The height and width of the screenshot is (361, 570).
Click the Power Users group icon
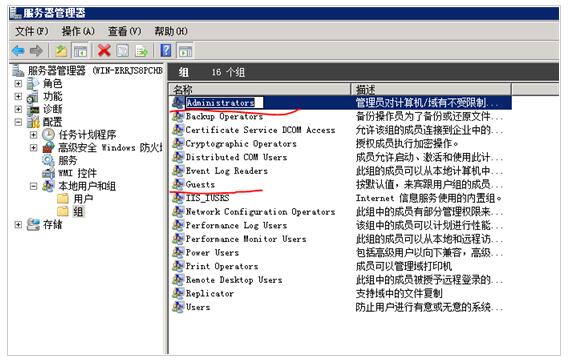(x=178, y=252)
